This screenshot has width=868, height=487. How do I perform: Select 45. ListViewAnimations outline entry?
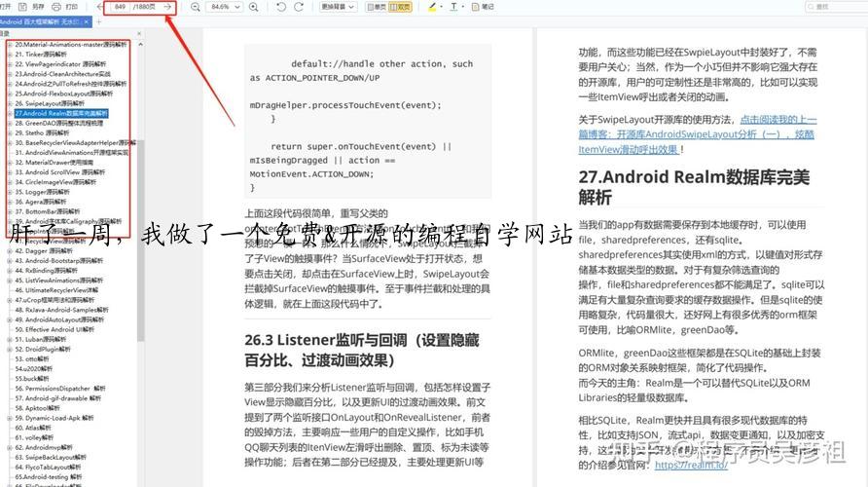click(x=58, y=281)
